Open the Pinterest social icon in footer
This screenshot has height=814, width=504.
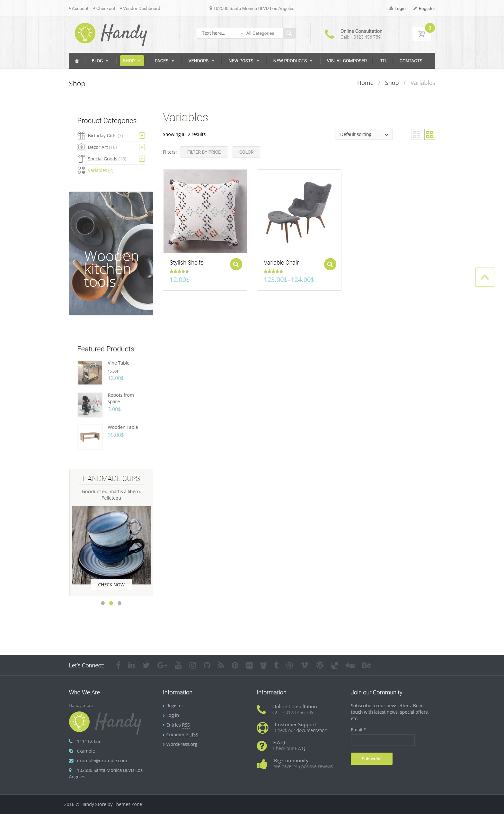(235, 665)
